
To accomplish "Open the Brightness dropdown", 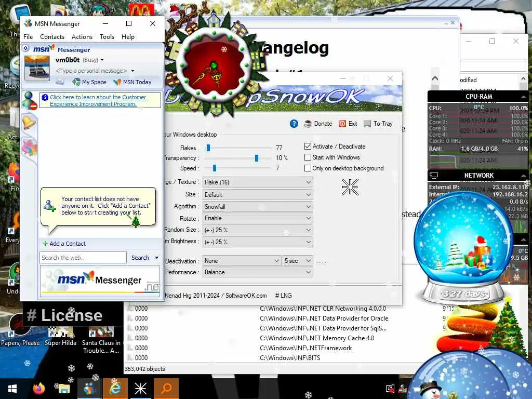I will click(258, 242).
